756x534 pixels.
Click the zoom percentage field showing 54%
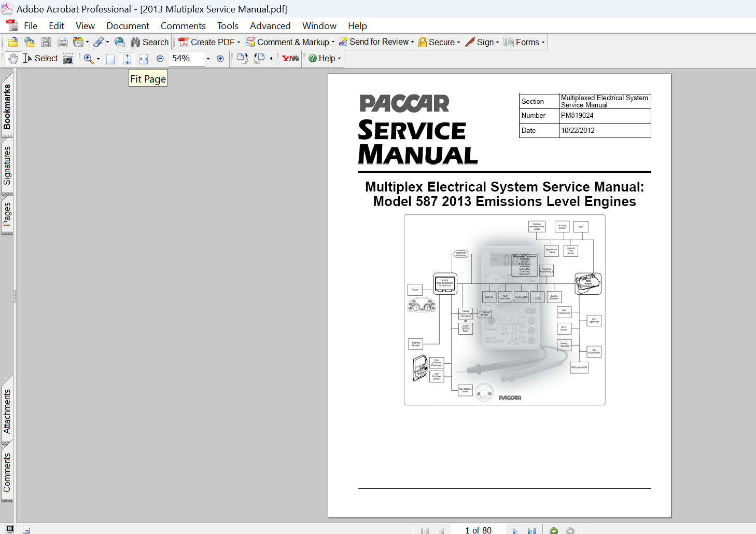[x=187, y=59]
